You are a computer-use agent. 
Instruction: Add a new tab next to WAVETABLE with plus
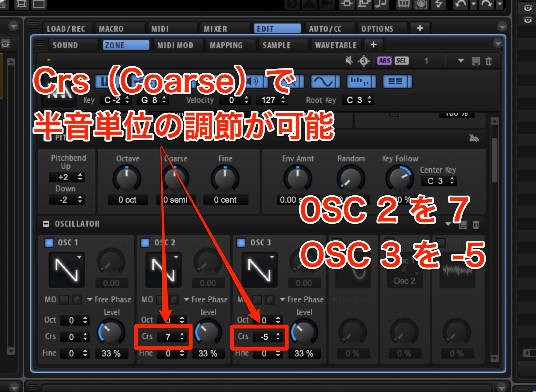(373, 45)
